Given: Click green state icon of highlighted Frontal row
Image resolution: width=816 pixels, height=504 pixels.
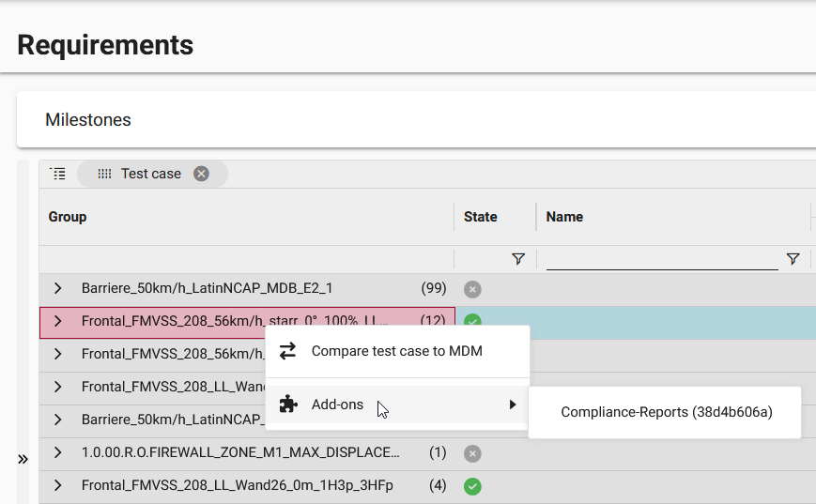Looking at the screenshot, I should coord(472,319).
